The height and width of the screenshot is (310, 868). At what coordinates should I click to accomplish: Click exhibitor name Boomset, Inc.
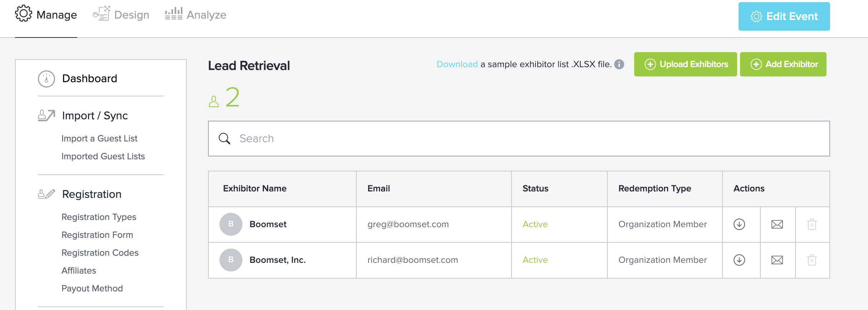(x=277, y=260)
